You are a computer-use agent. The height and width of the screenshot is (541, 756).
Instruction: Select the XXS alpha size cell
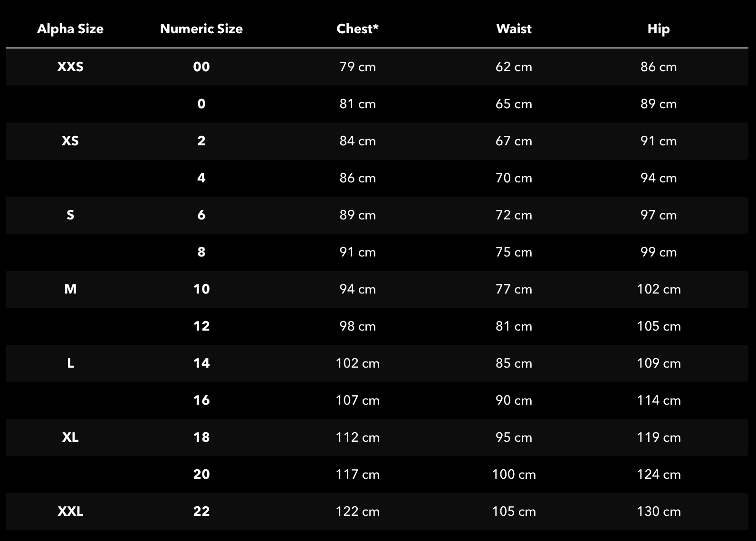(x=70, y=67)
